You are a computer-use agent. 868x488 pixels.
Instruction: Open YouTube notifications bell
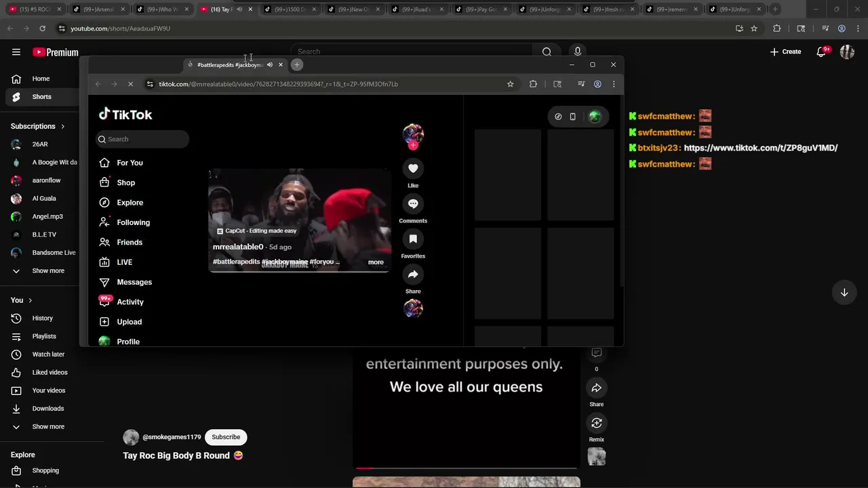822,52
